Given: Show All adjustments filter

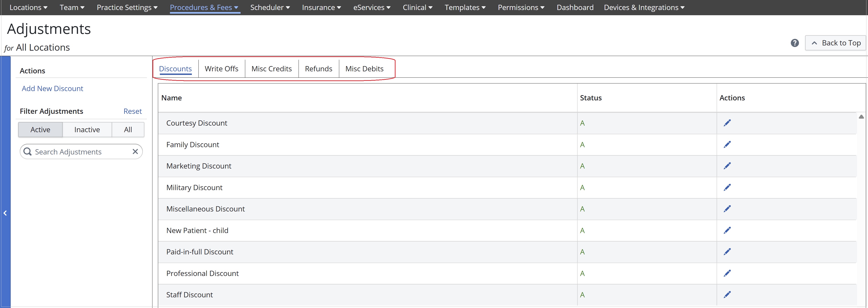Looking at the screenshot, I should coord(128,130).
